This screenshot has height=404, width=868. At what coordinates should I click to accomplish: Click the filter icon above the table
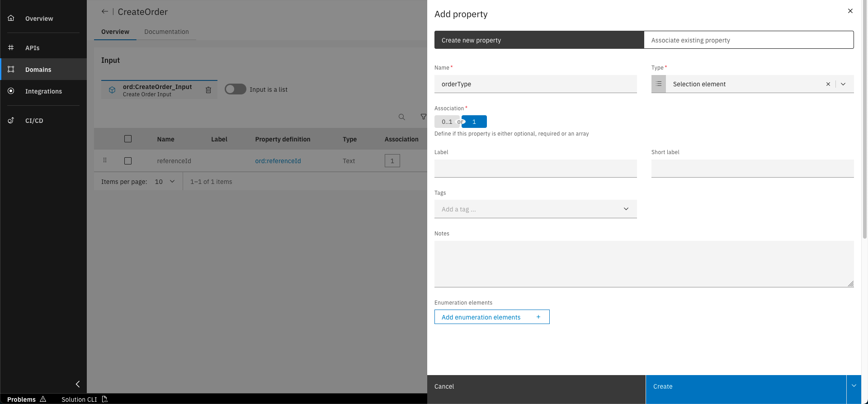coord(423,117)
